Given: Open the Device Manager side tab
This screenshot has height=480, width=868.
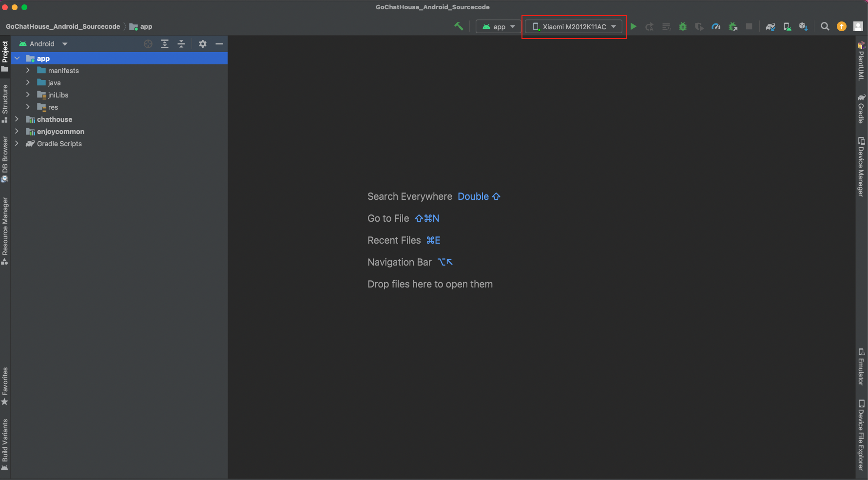Looking at the screenshot, I should pos(861,167).
